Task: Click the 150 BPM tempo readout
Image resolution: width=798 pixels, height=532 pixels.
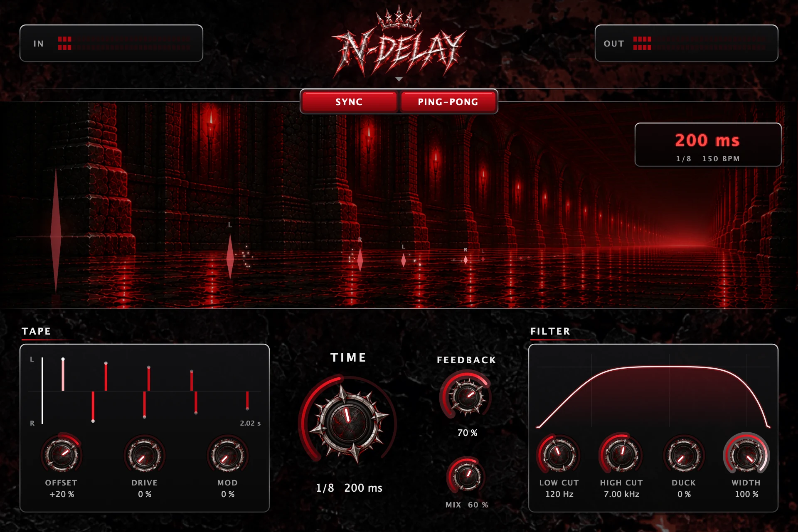Action: click(721, 159)
